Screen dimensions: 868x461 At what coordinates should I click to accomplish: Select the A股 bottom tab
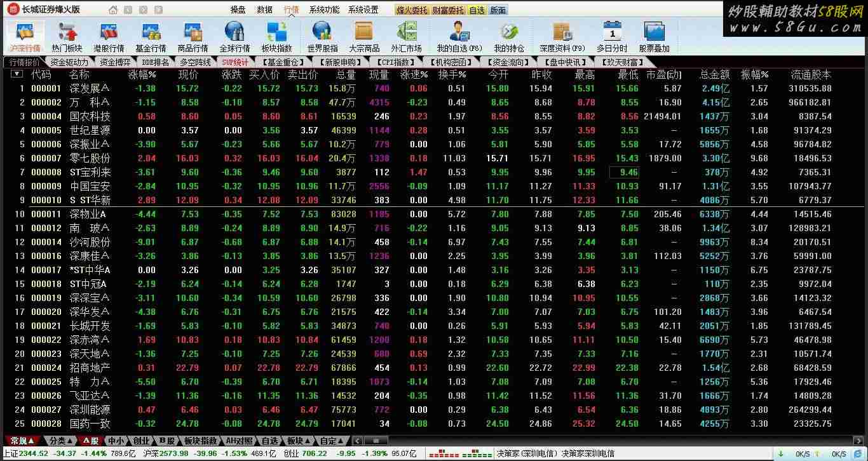pos(90,441)
